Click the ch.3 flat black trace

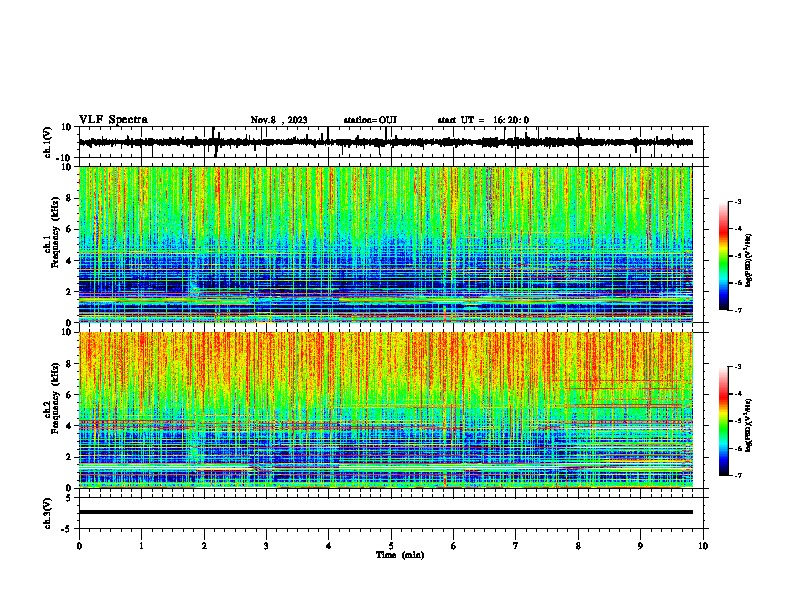point(386,512)
